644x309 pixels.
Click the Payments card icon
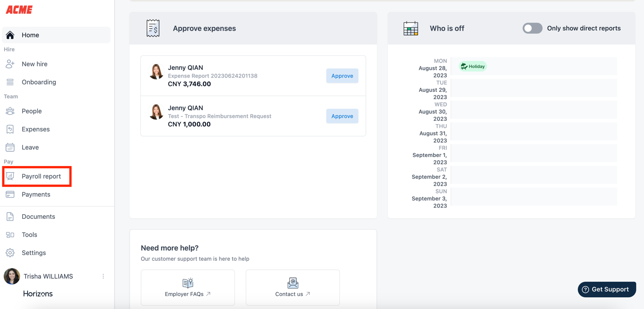[10, 194]
